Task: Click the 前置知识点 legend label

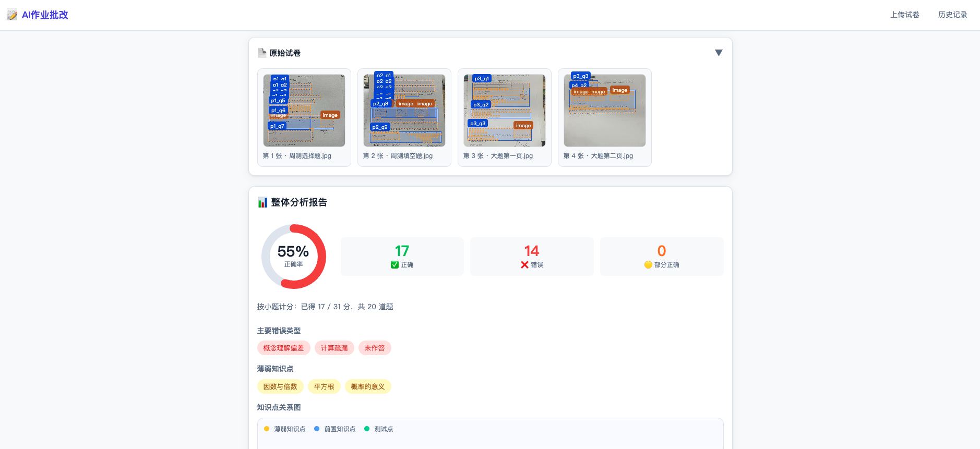Action: (340, 429)
